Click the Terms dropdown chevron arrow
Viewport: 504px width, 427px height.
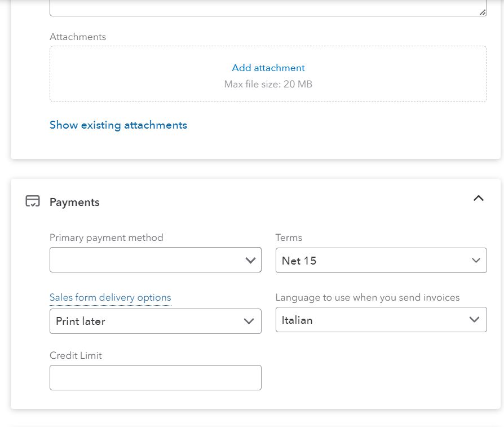[476, 261]
